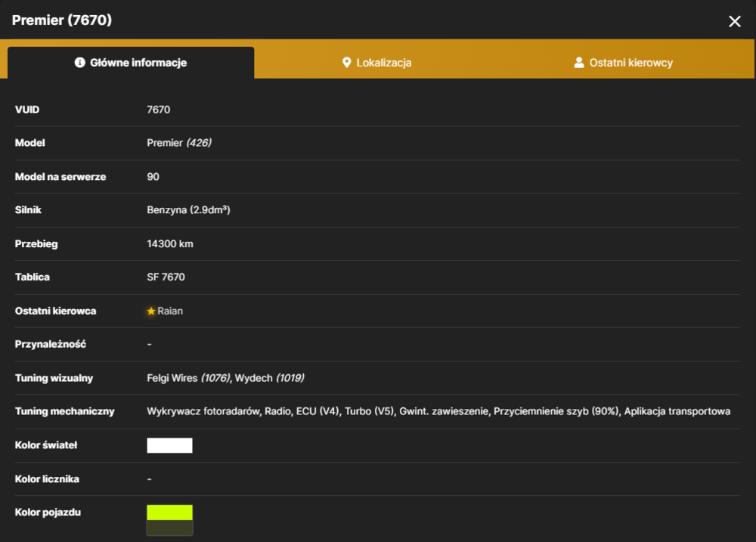Click the person icon for Ostatni kierowcy
Screen dimensions: 756x542
click(579, 63)
